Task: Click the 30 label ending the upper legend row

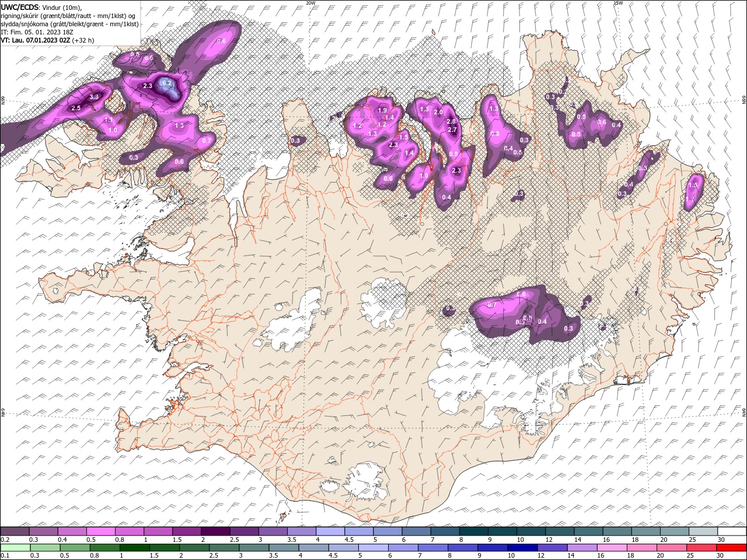Action: 721,540
